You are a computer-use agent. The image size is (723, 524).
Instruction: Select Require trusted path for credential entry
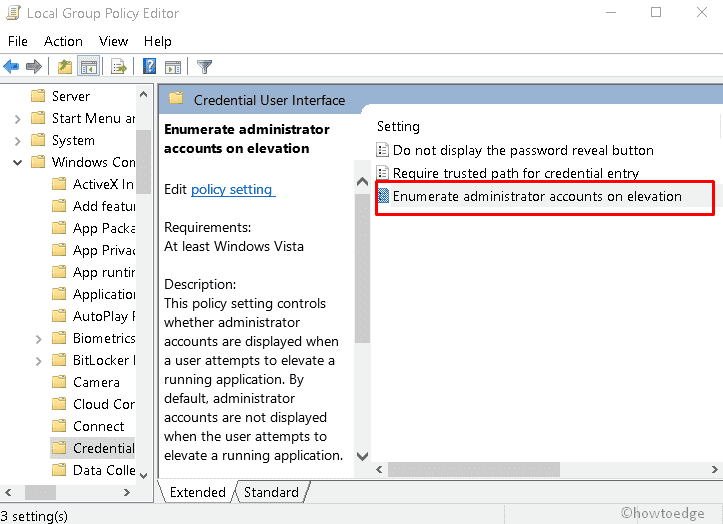pos(516,173)
